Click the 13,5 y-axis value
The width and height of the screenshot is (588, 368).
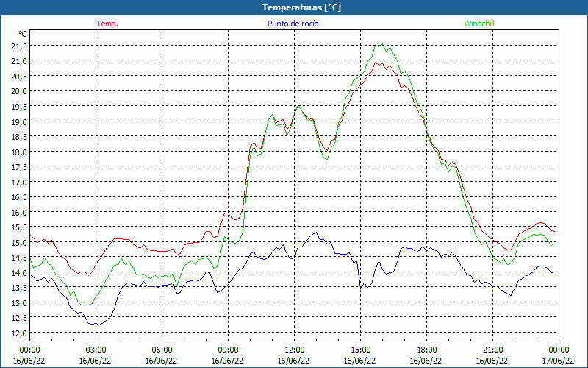(x=19, y=287)
